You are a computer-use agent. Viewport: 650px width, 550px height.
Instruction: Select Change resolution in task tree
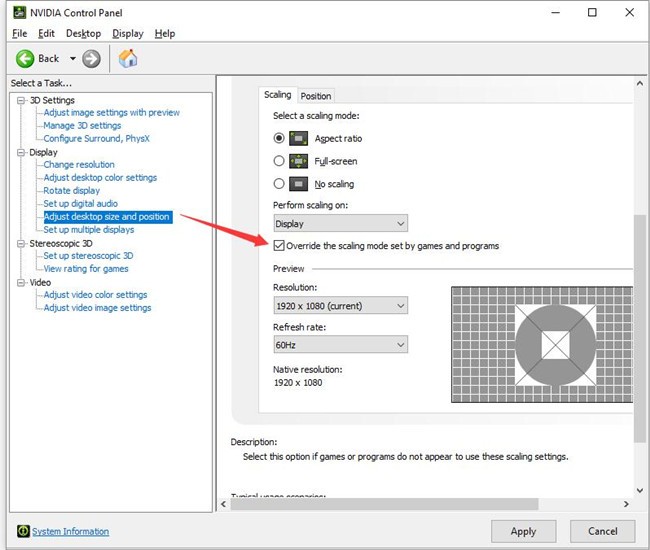point(79,164)
